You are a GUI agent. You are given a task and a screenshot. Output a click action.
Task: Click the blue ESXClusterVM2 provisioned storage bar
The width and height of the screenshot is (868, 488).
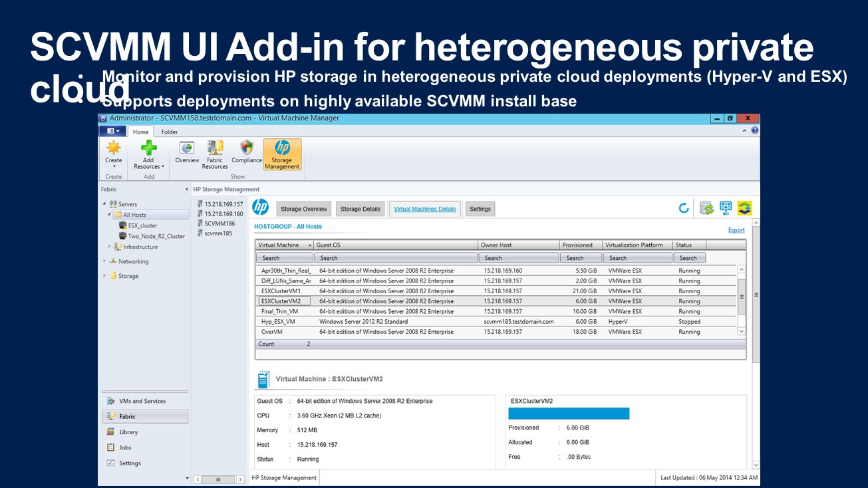(569, 414)
